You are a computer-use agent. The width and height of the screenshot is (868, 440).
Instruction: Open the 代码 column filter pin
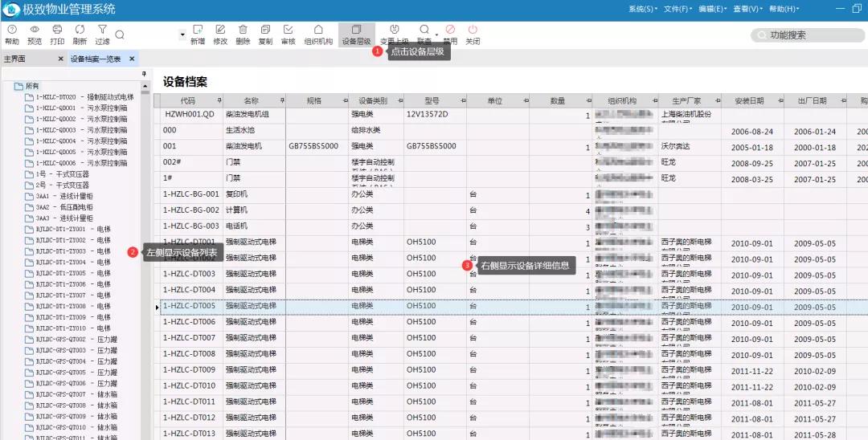(x=219, y=100)
